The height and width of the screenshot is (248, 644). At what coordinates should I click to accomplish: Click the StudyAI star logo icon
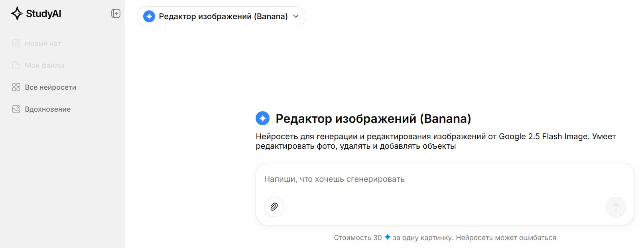pos(17,14)
